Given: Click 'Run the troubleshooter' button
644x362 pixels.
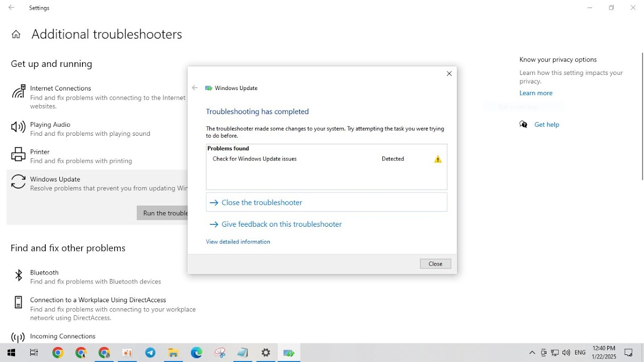Looking at the screenshot, I should [162, 213].
